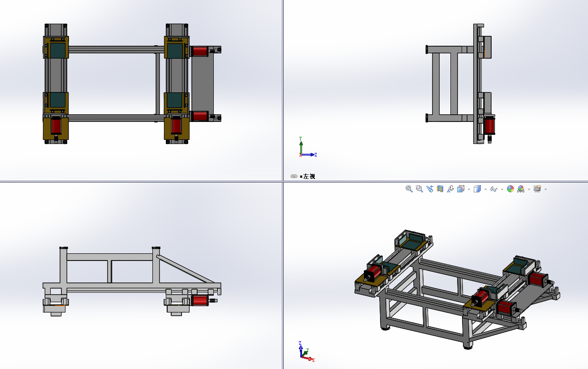588x369 pixels.
Task: Click the Edit Appearance color ball
Action: 510,189
